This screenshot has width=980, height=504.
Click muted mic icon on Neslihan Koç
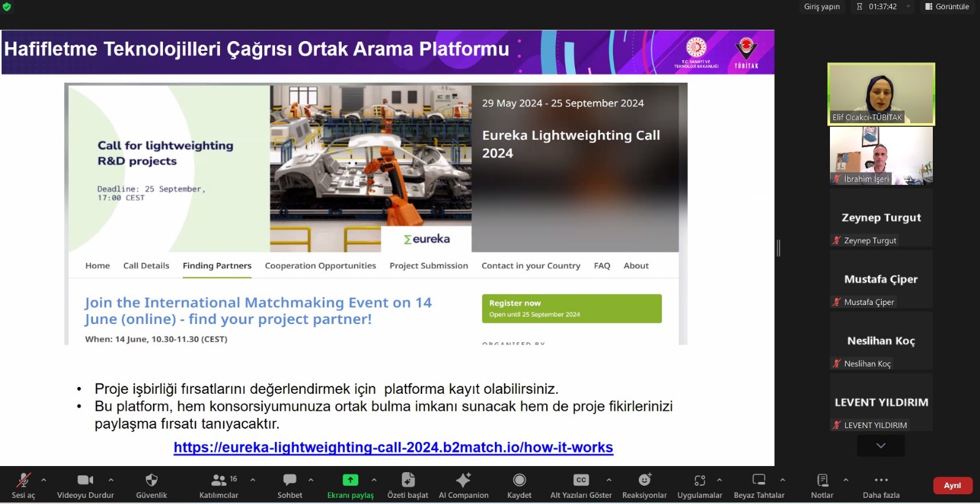pyautogui.click(x=837, y=364)
